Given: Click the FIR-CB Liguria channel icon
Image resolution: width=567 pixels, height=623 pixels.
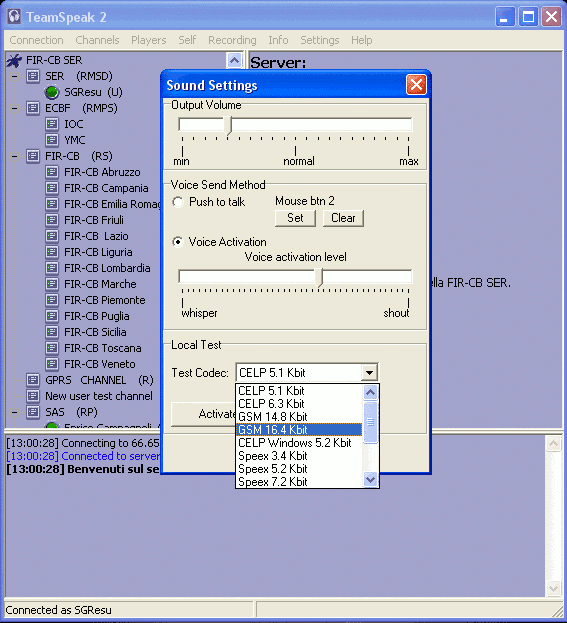Looking at the screenshot, I should pos(52,252).
